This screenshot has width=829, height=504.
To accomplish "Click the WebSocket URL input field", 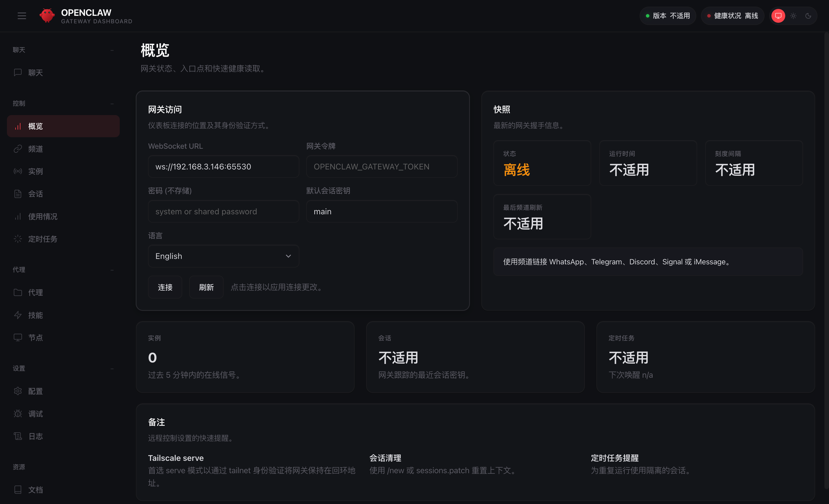I will [223, 167].
